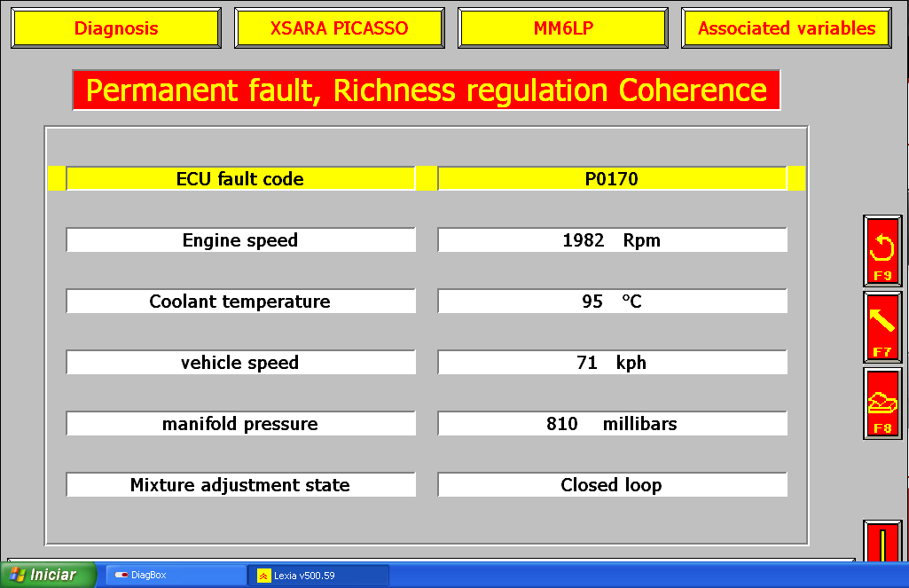The height and width of the screenshot is (588, 909).
Task: Click the Windows logo on the Iniciar button
Action: point(16,575)
